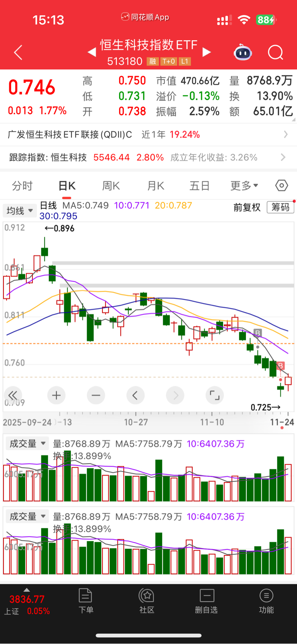Image resolution: width=297 pixels, height=644 pixels.
Task: Tap the 同花顺 App return pill
Action: click(145, 17)
